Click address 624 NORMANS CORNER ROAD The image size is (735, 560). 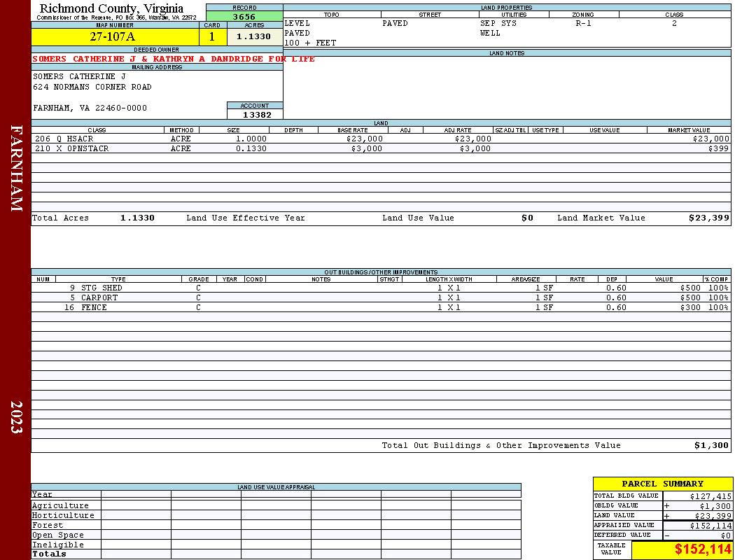pyautogui.click(x=92, y=87)
